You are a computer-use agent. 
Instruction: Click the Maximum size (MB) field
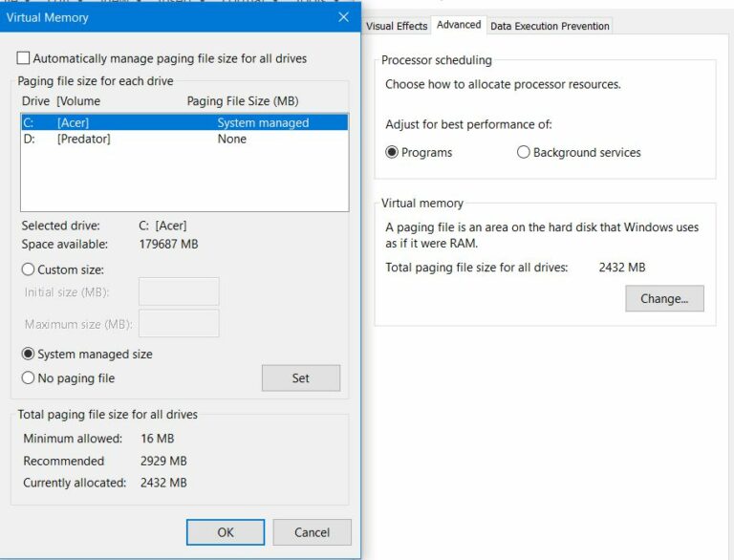(x=179, y=323)
